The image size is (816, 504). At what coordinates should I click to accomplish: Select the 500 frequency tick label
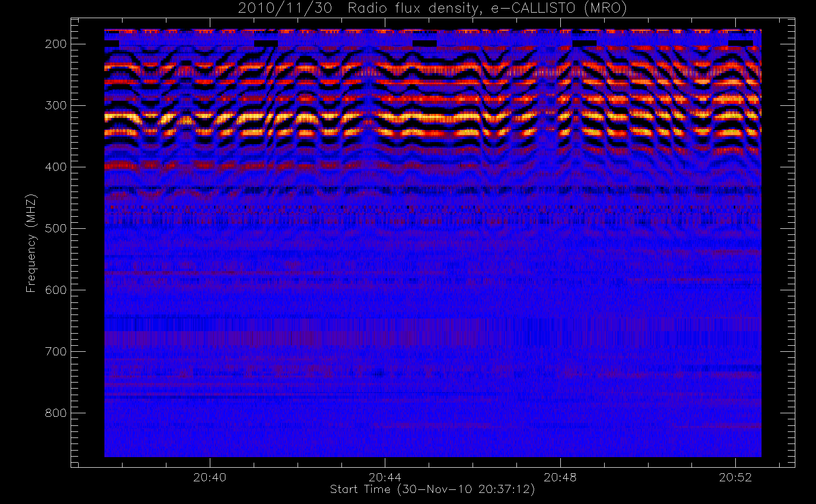[56, 228]
